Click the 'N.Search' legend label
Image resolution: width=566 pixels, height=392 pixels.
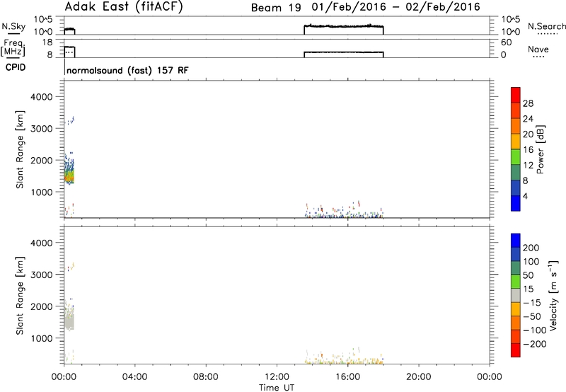tap(546, 26)
